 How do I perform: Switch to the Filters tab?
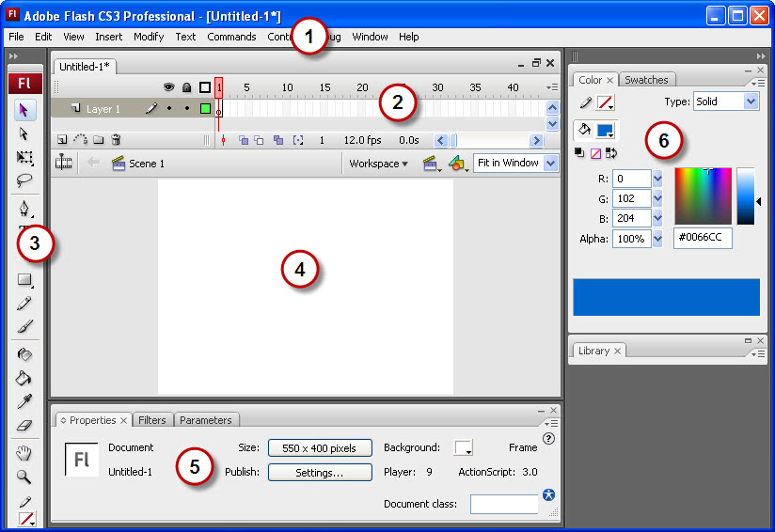coord(152,420)
